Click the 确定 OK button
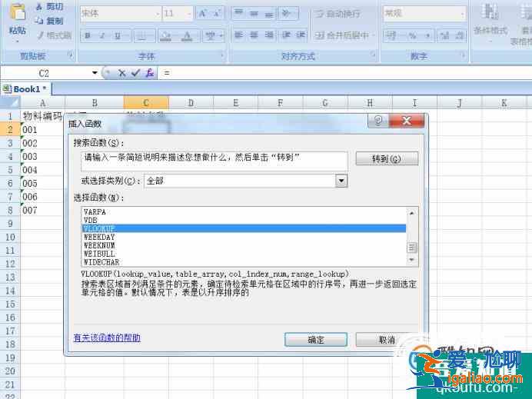532x399 pixels. pyautogui.click(x=316, y=339)
